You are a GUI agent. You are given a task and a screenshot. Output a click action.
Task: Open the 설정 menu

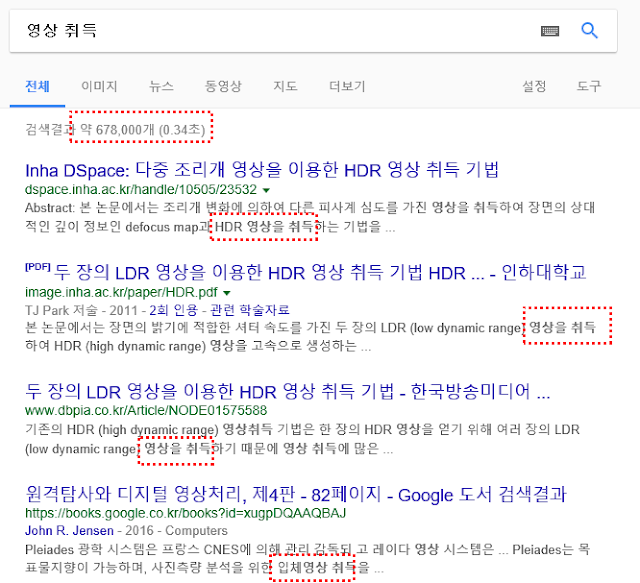click(x=534, y=86)
